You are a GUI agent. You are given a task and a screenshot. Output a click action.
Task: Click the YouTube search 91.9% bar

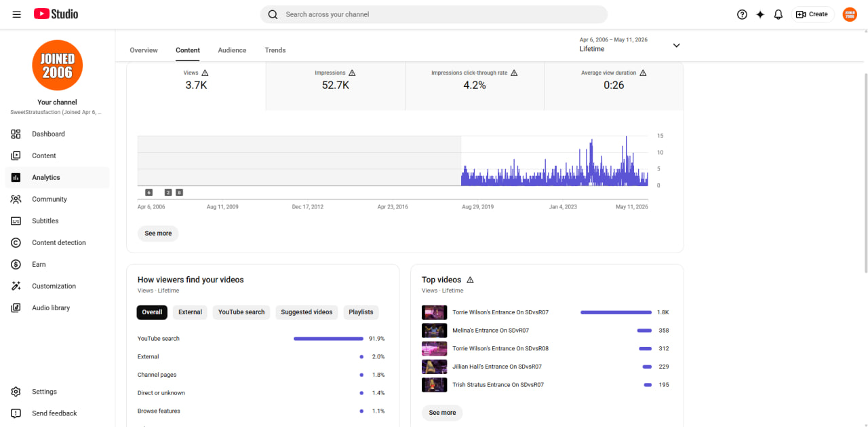tap(328, 339)
